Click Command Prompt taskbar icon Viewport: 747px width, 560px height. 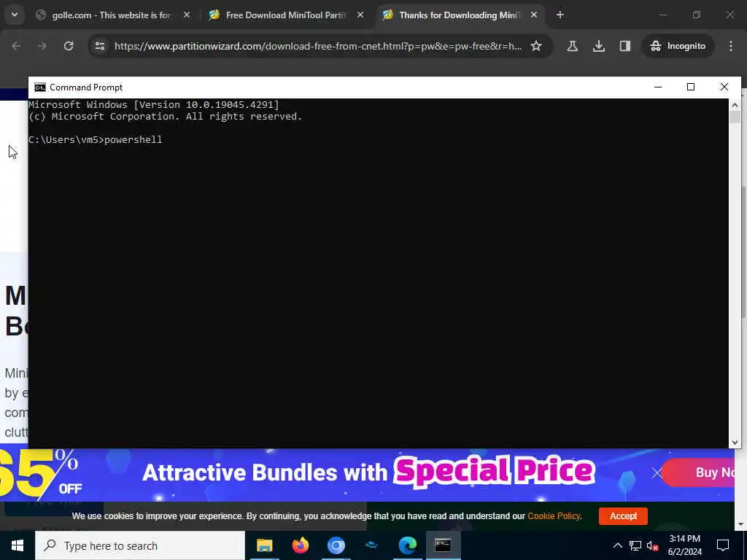click(x=443, y=545)
